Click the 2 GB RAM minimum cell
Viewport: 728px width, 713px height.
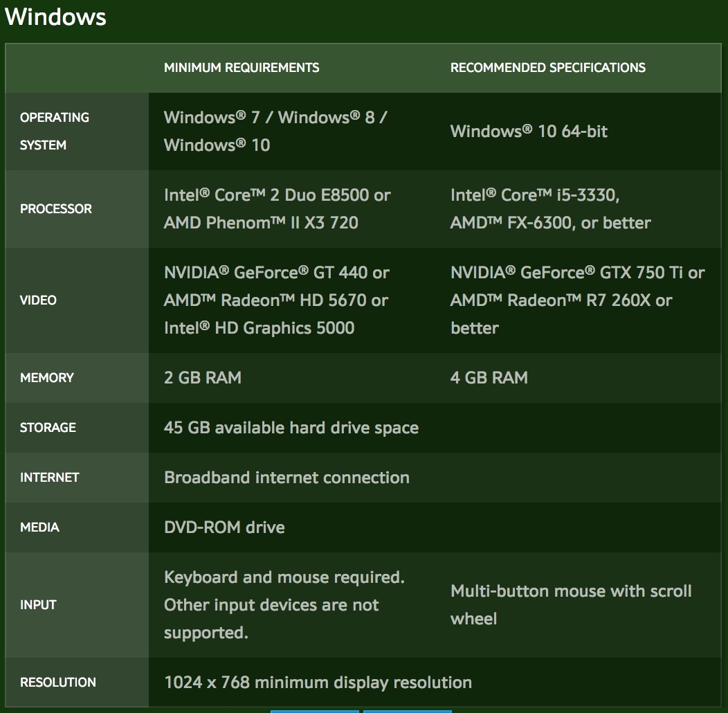tap(203, 378)
